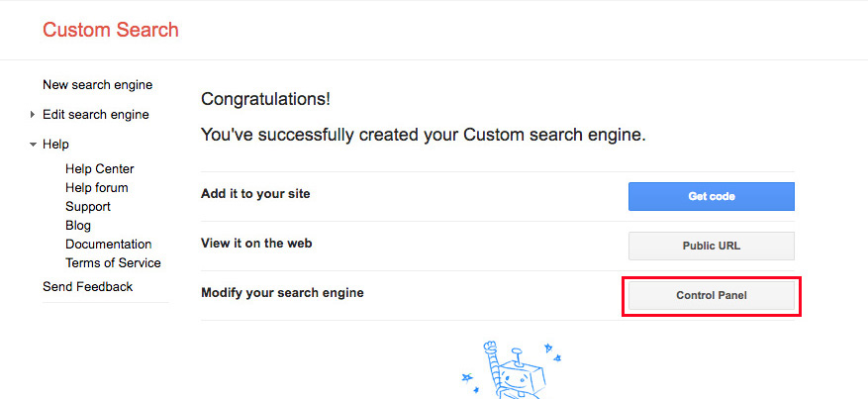868x399 pixels.
Task: Collapse the Help section arrow
Action: click(33, 145)
